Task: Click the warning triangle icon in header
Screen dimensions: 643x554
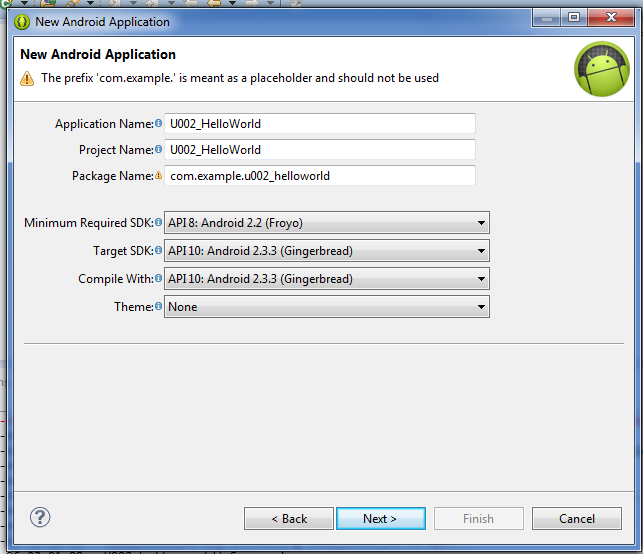Action: point(27,78)
